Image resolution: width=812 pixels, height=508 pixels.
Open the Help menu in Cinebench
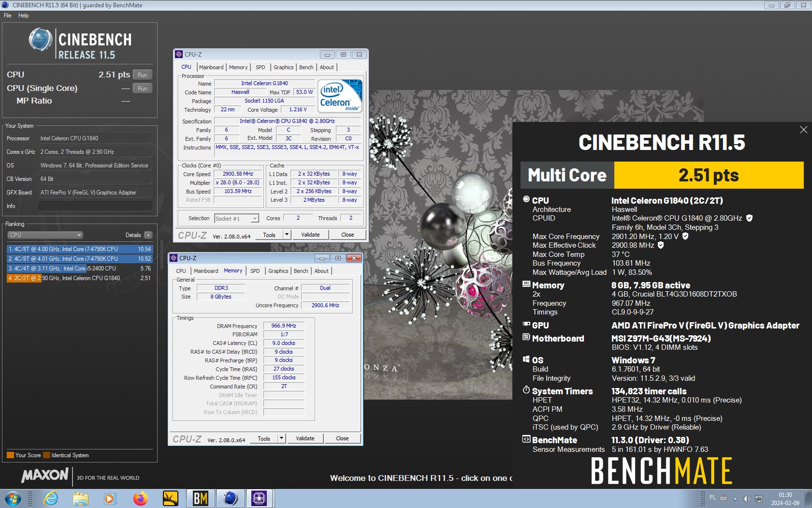click(23, 15)
